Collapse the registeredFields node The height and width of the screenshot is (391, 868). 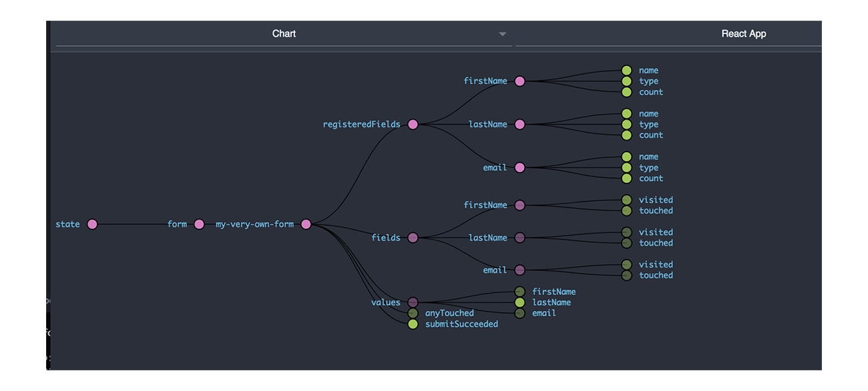click(x=413, y=124)
